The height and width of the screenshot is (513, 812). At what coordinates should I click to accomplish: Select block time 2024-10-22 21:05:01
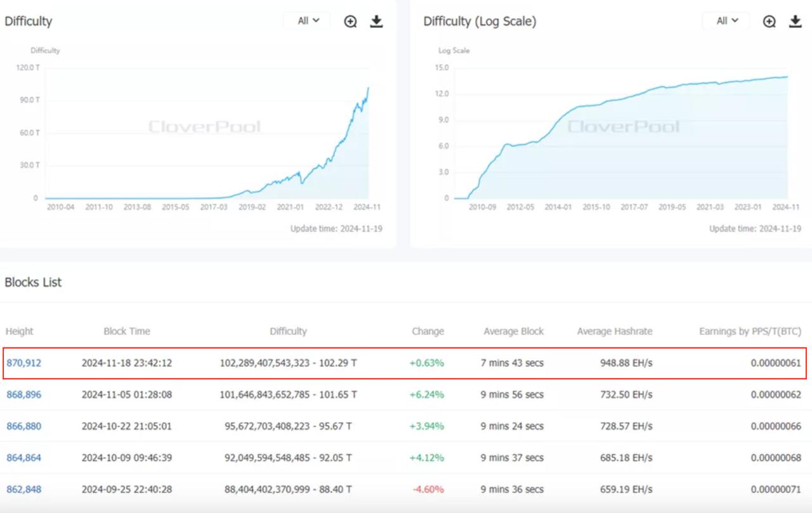pyautogui.click(x=127, y=426)
